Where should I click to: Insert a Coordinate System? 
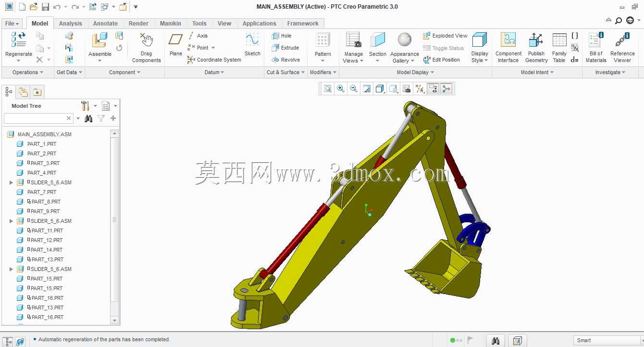click(214, 60)
